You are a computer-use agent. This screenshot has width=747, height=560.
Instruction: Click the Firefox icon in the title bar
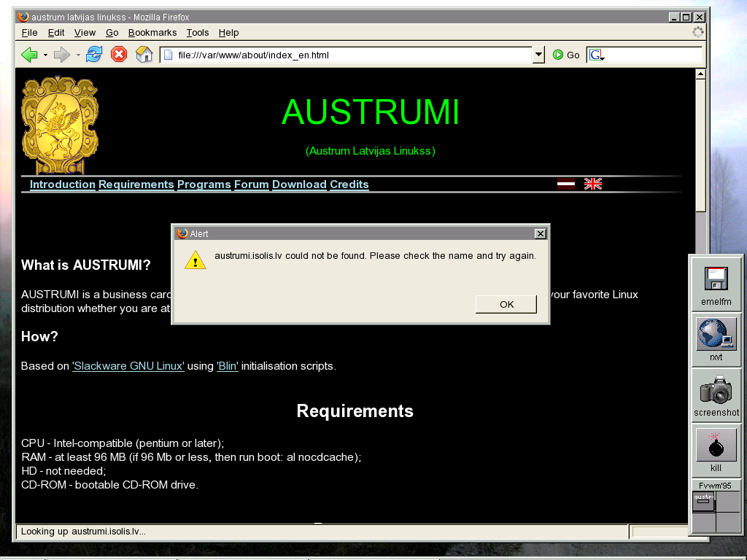(23, 17)
